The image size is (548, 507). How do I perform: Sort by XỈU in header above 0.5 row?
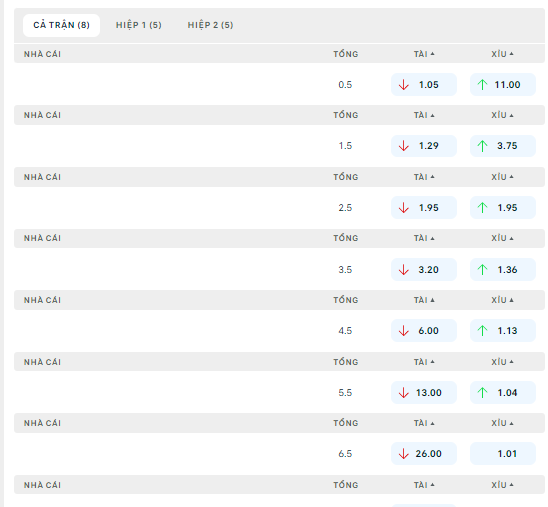click(502, 54)
